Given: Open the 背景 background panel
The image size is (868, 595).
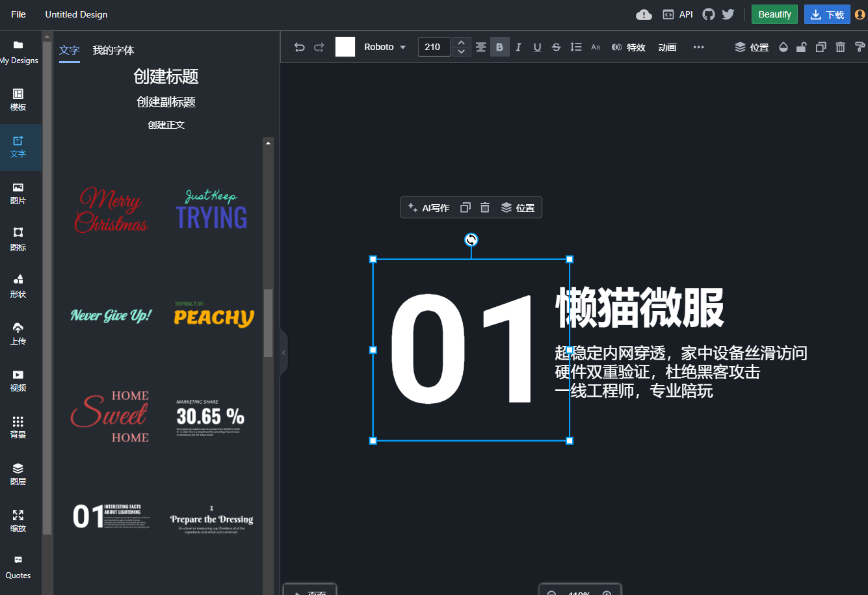Looking at the screenshot, I should [x=18, y=428].
